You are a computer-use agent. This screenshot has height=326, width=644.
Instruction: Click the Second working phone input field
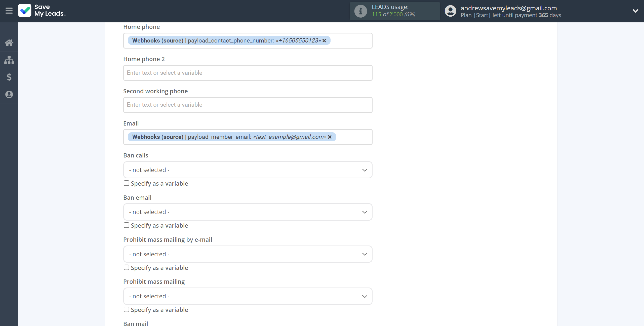click(x=248, y=105)
